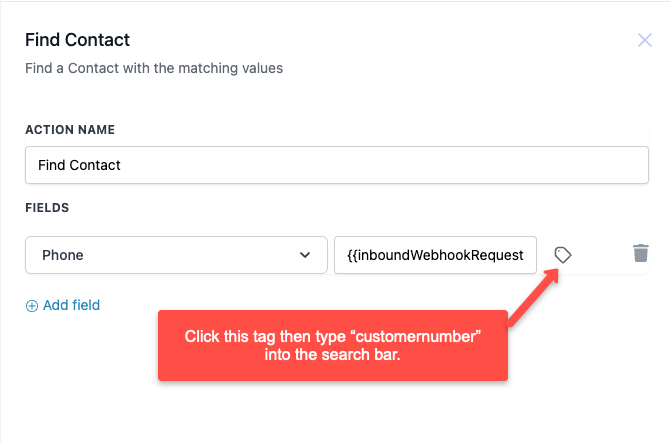This screenshot has width=670, height=443.
Task: Click the red arrow pointing at the tag
Action: (x=534, y=297)
